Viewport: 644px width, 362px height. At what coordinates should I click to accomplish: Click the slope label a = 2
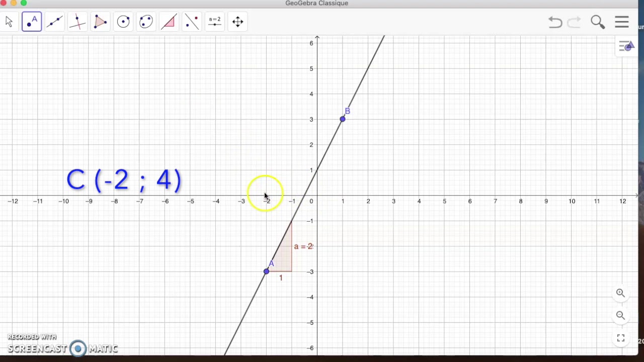[303, 246]
